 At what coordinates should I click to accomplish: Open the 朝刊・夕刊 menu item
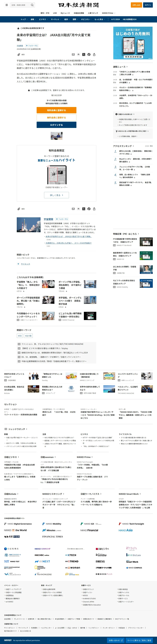(x=45, y=13)
